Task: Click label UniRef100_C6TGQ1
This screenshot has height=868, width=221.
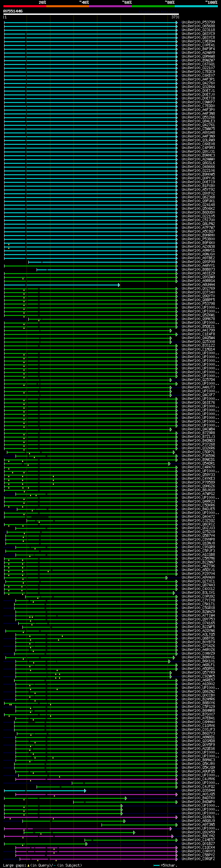Action: [x=198, y=64]
